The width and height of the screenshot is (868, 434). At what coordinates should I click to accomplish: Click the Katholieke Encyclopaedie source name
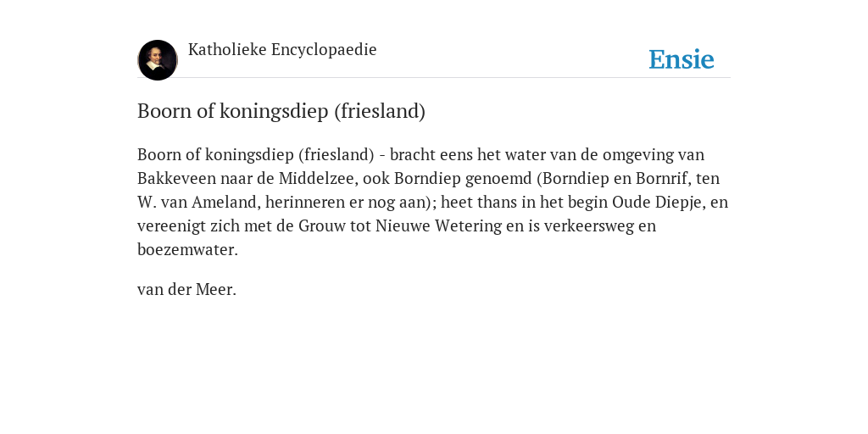click(282, 49)
